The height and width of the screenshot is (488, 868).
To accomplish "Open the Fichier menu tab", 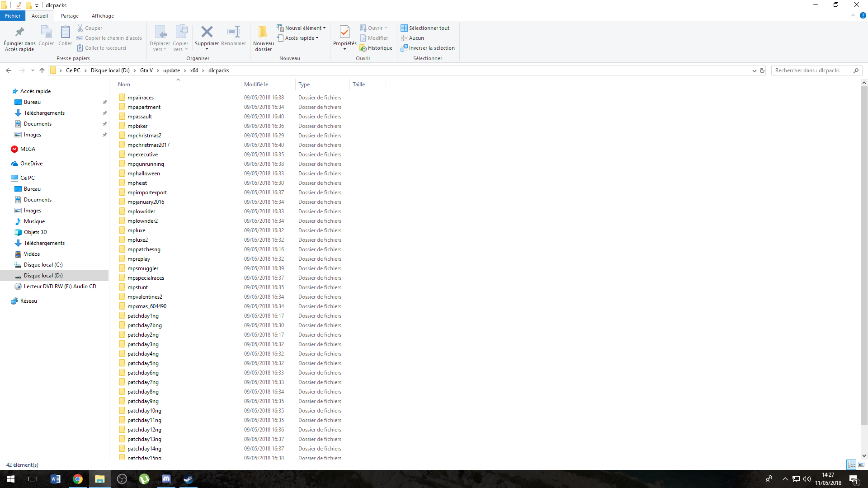I will point(13,16).
